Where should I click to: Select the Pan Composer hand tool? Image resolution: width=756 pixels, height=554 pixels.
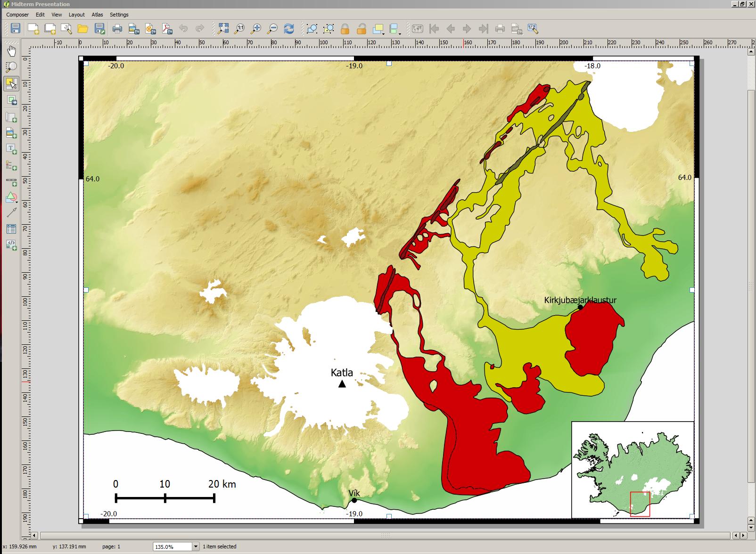coord(11,51)
